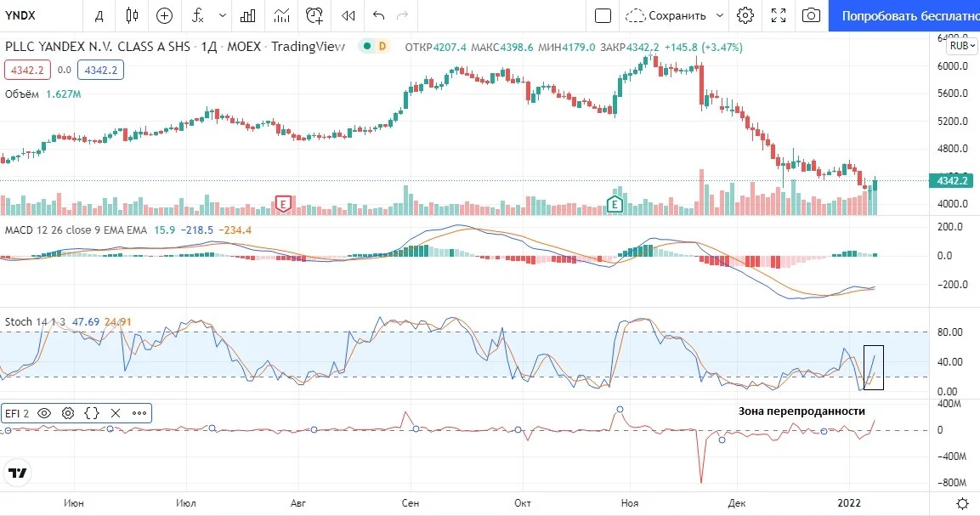Click red sell price 4342.2 box

pos(27,70)
